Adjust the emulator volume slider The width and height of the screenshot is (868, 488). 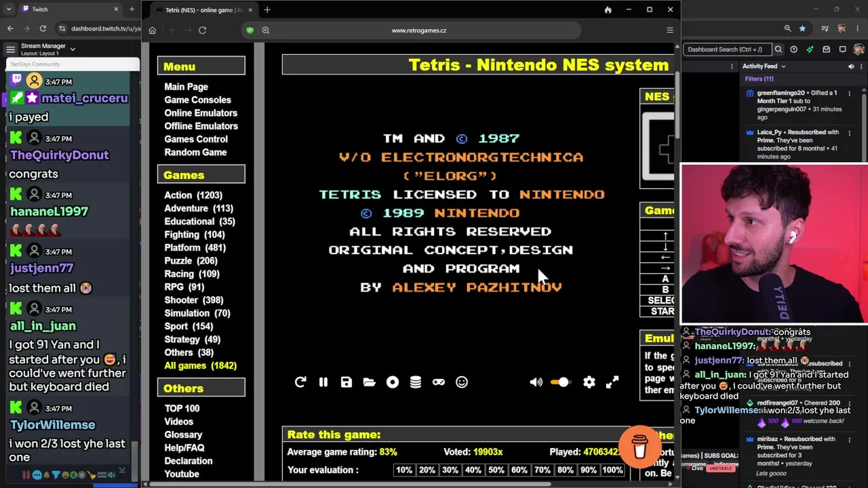click(x=559, y=382)
